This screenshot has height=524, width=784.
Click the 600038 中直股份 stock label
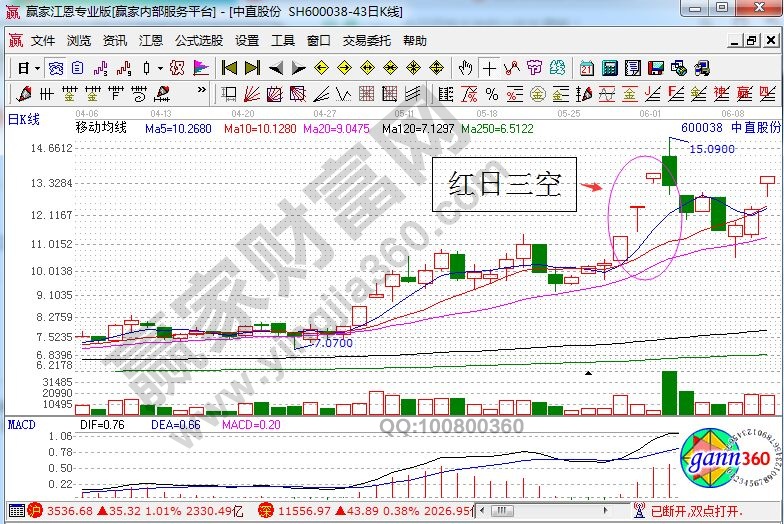pyautogui.click(x=730, y=129)
